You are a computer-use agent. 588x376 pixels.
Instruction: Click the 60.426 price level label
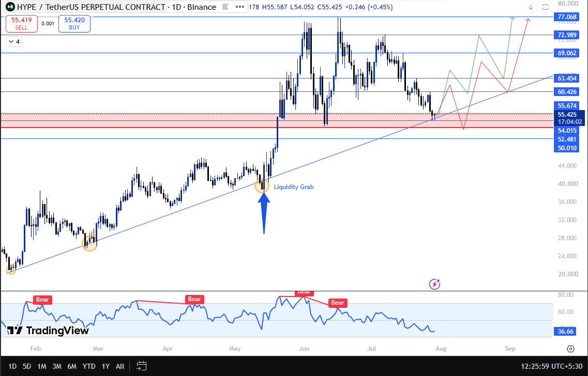coord(567,92)
